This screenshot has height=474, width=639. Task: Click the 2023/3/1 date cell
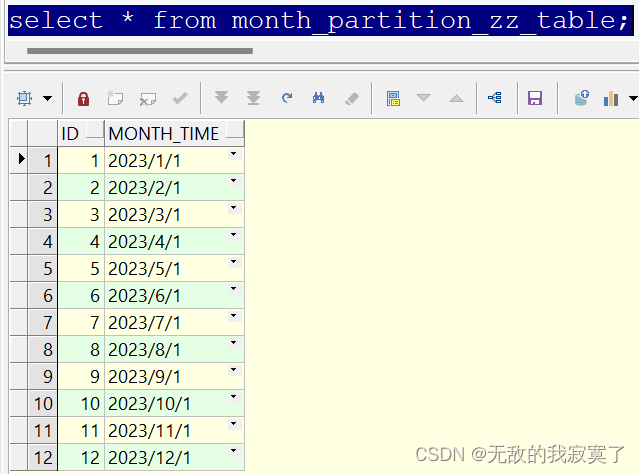click(174, 214)
